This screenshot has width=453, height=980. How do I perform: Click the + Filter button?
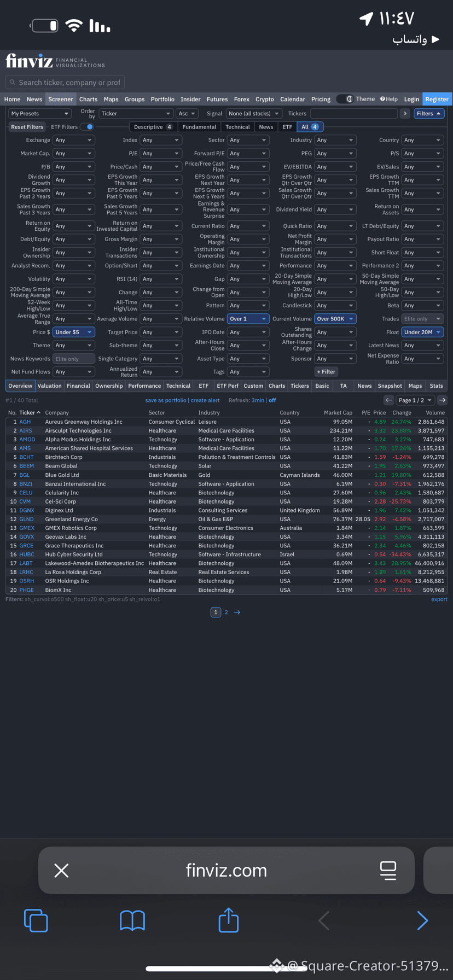[326, 372]
